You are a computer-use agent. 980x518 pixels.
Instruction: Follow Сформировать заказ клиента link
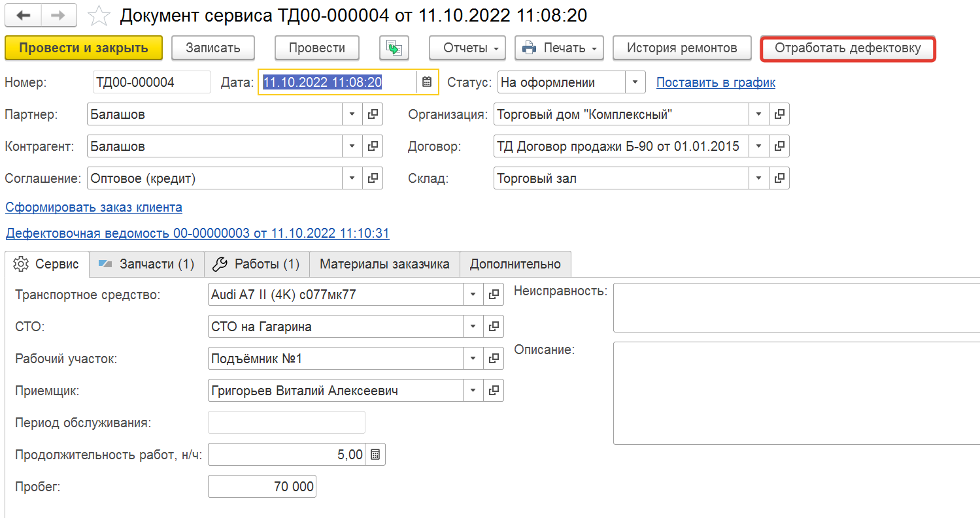(93, 207)
